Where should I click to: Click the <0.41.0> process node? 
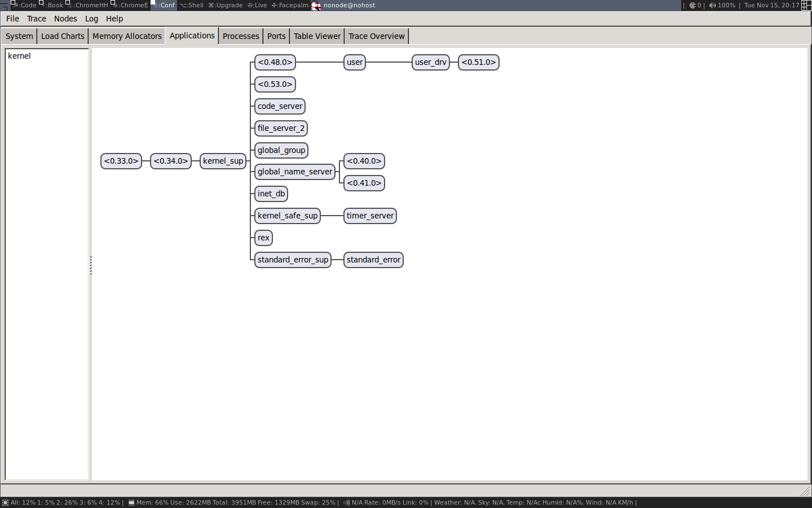(x=364, y=183)
